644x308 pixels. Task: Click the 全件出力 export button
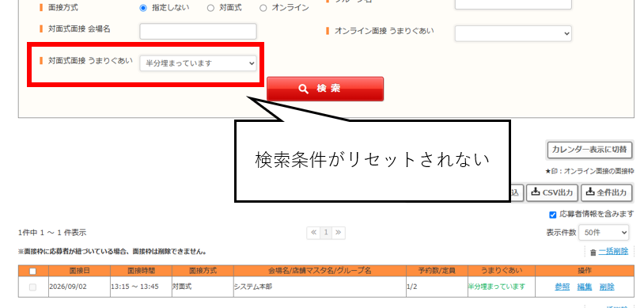click(607, 192)
